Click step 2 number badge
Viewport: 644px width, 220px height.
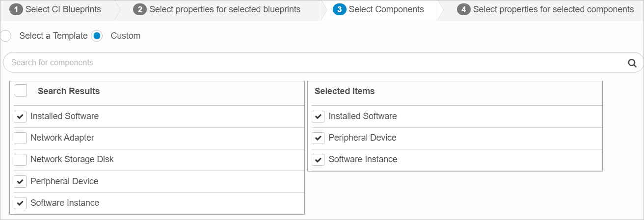[x=140, y=9]
